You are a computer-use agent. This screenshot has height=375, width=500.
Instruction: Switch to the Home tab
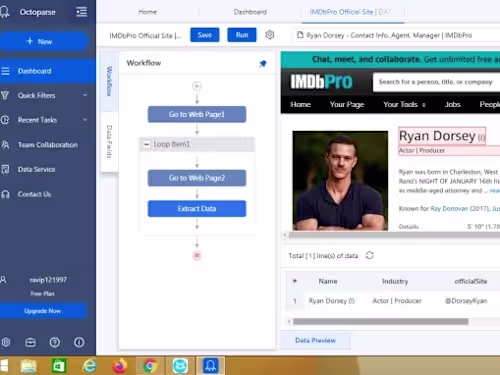coord(148,12)
